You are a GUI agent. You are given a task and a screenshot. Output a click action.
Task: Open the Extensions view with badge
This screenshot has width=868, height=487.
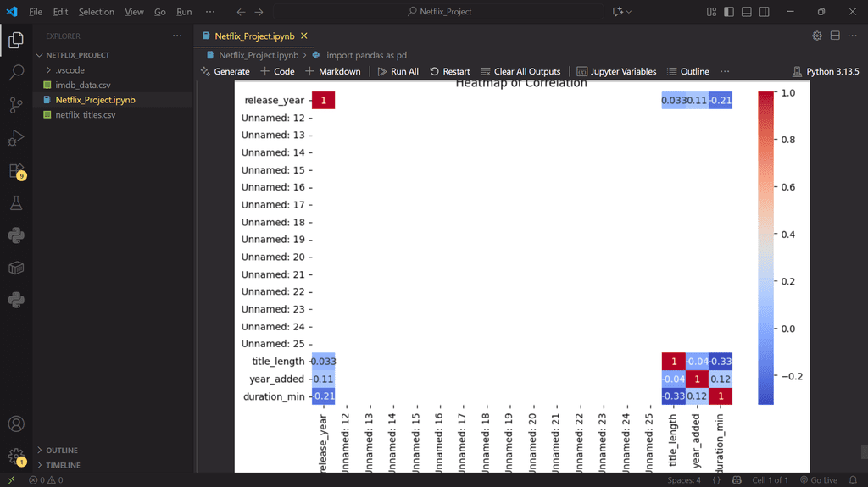(16, 171)
